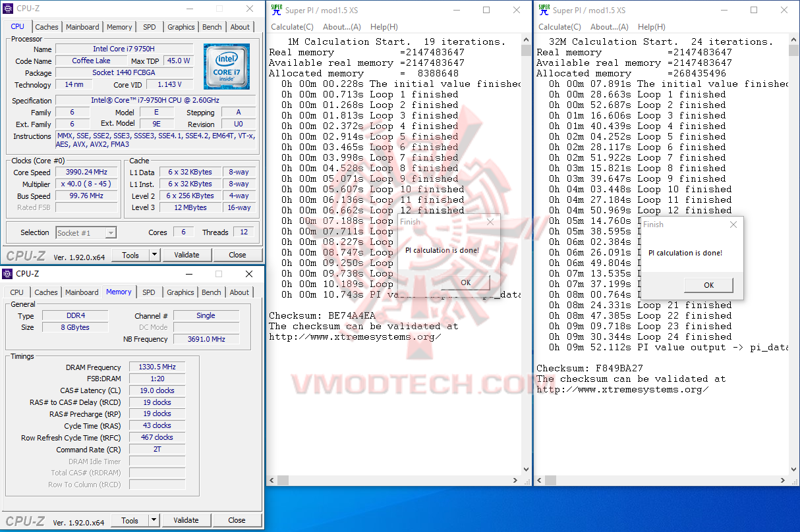Confirm OK in 32M Super PI Finish dialog

[x=709, y=285]
